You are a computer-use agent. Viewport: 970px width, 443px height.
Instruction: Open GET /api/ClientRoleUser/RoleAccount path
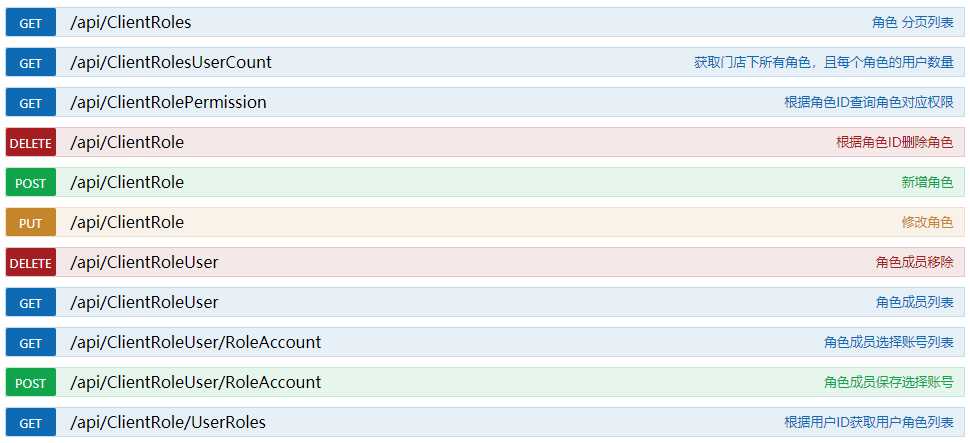pyautogui.click(x=195, y=342)
